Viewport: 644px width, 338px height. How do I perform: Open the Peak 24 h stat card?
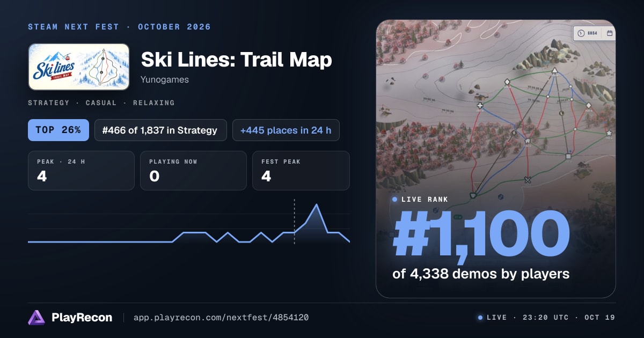[81, 171]
